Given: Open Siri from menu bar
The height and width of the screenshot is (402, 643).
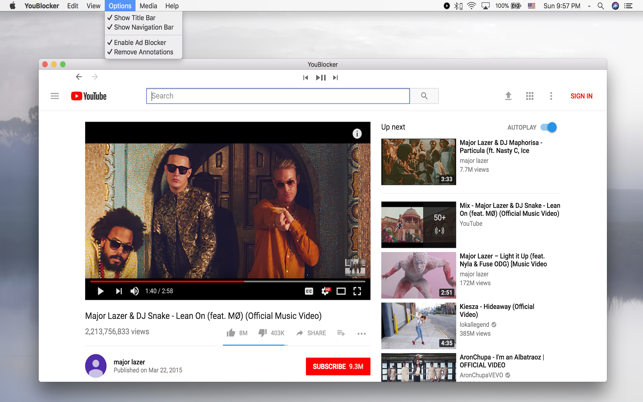Looking at the screenshot, I should [615, 6].
